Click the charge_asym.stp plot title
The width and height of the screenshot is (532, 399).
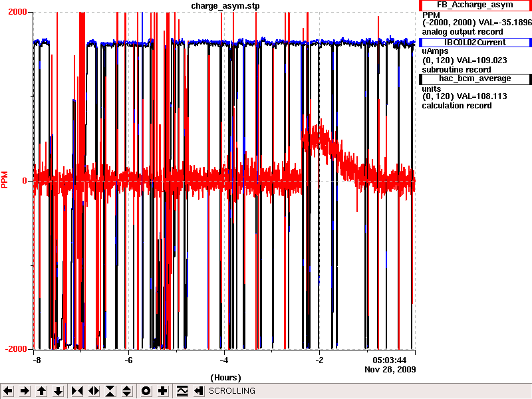coord(225,6)
